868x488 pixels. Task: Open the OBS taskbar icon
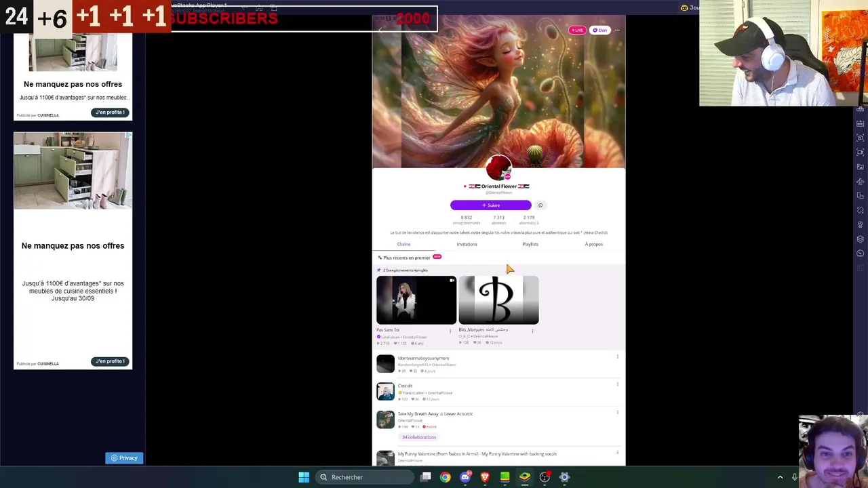[x=545, y=477]
